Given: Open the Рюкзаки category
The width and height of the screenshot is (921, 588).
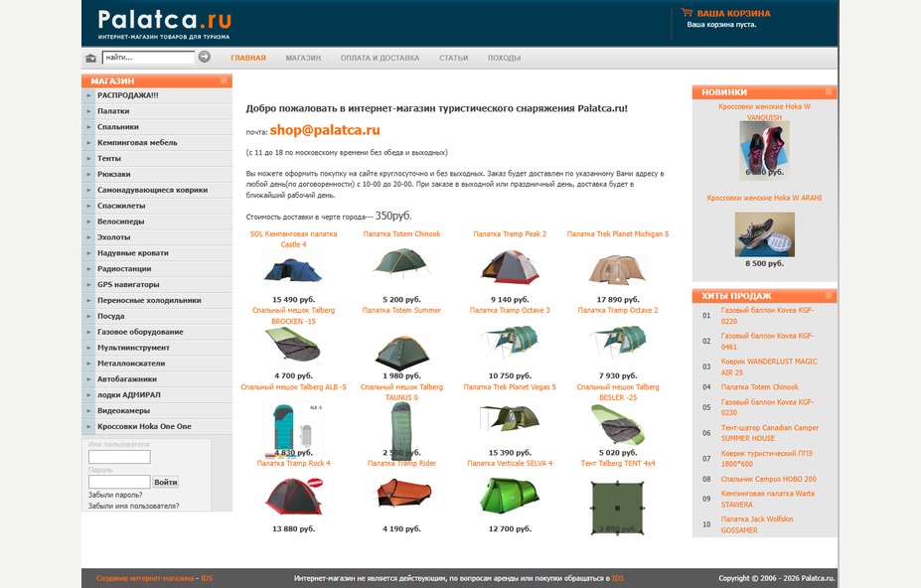Looking at the screenshot, I should coord(114,175).
